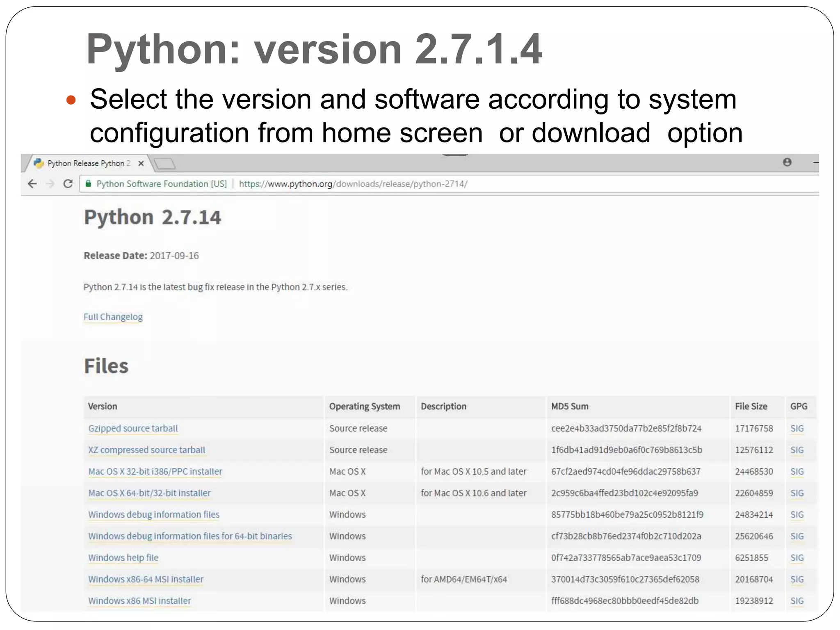Screen dimensions: 840x630
Task: Close the Python Release tab
Action: click(141, 163)
